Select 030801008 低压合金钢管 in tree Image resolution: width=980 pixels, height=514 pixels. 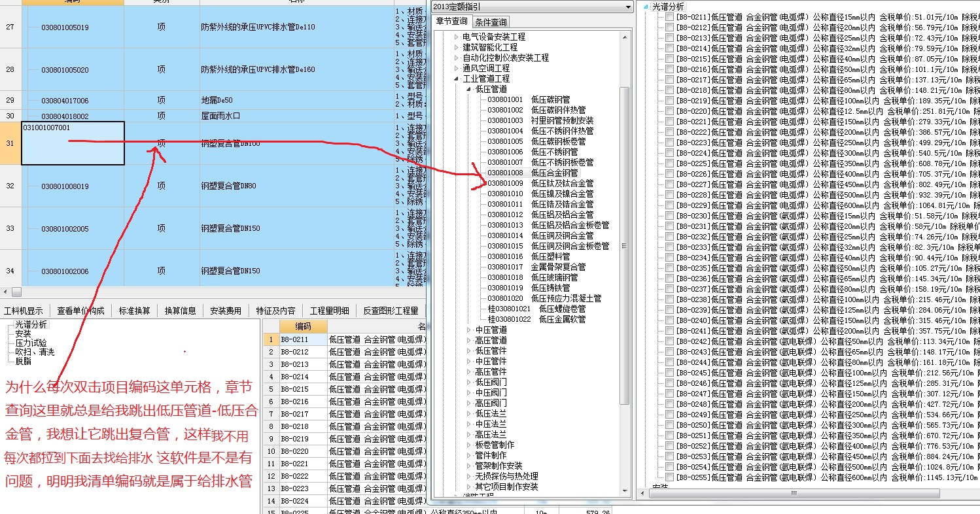[x=533, y=173]
